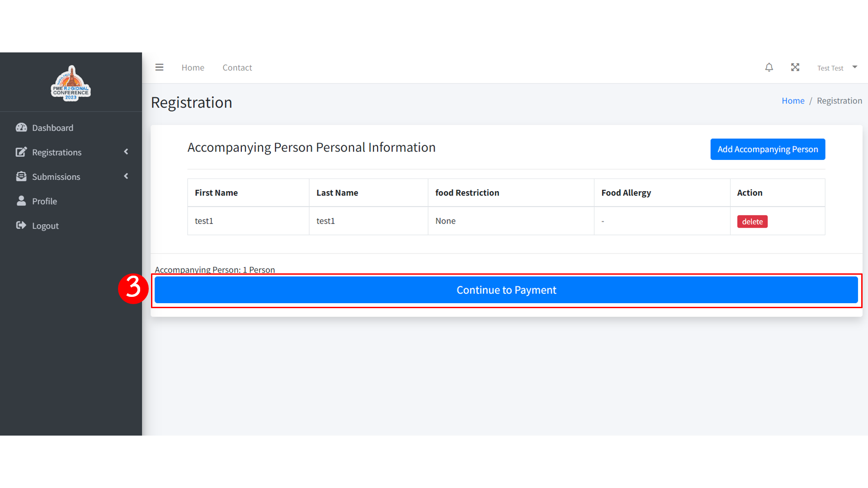Click the Profile user icon

point(21,201)
